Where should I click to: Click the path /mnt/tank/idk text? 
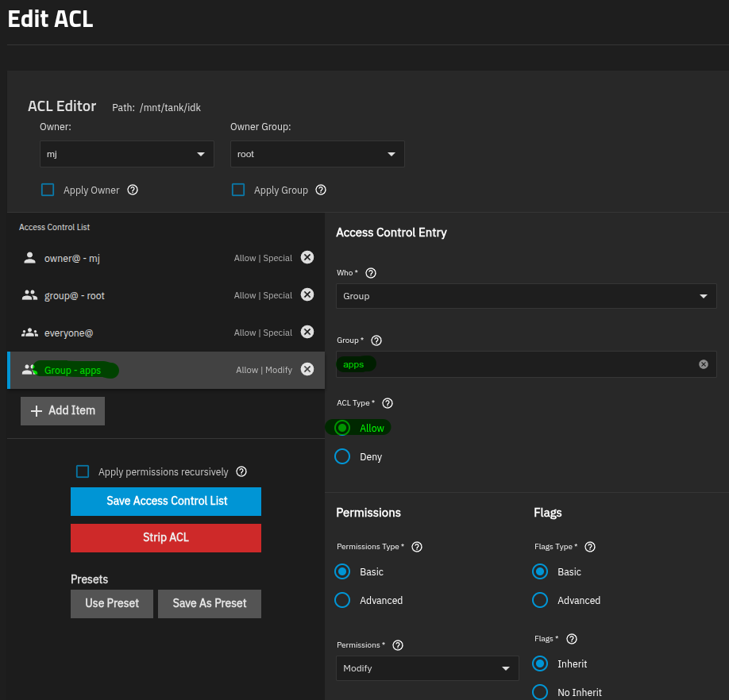(x=170, y=108)
